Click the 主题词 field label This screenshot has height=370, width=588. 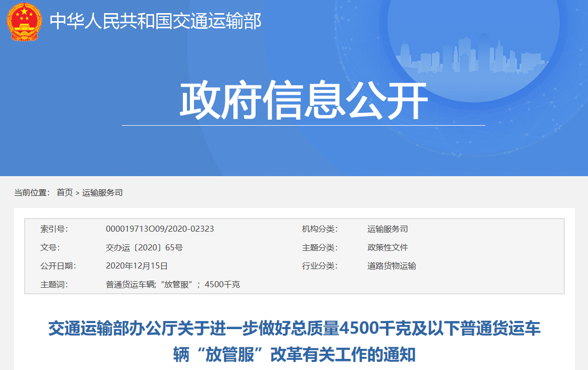(54, 284)
